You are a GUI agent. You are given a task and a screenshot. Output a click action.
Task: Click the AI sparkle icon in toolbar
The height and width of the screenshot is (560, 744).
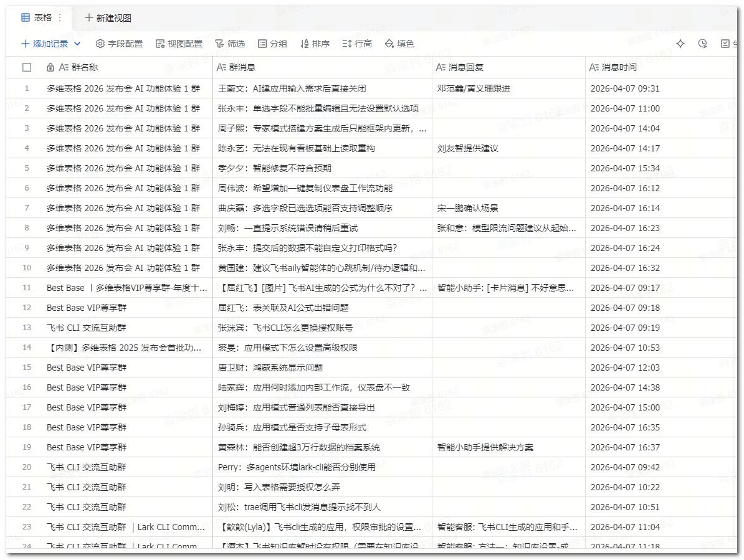(680, 44)
